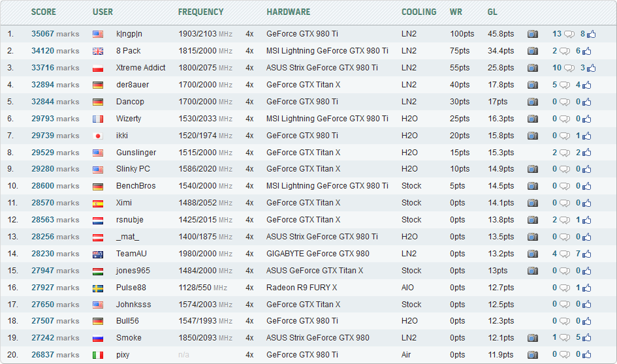Open screenshot camera icon for k|ngp|n
The image size is (617, 364).
[532, 34]
